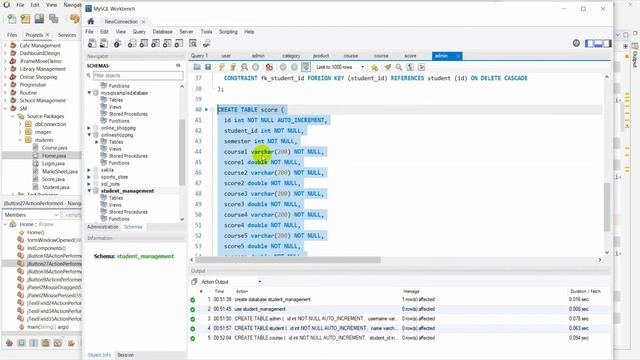This screenshot has width=640, height=360.
Task: Execute the selected SQL with the lightning icon
Action: click(222, 67)
